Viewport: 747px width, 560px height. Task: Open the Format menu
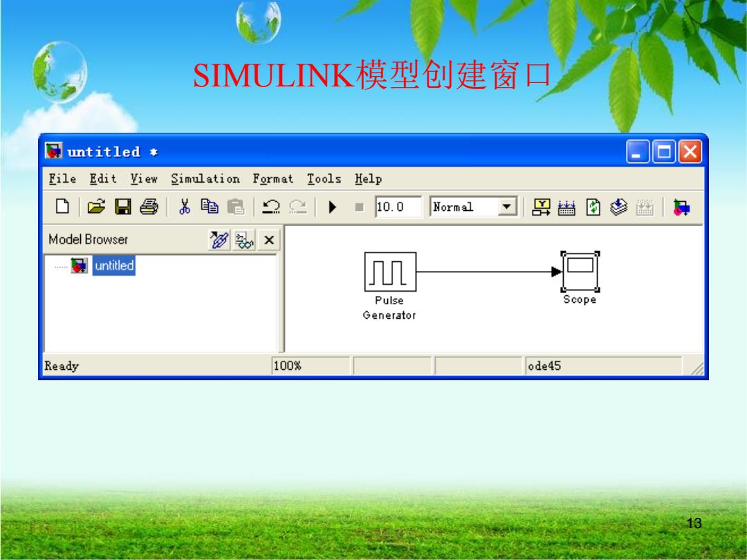(273, 179)
